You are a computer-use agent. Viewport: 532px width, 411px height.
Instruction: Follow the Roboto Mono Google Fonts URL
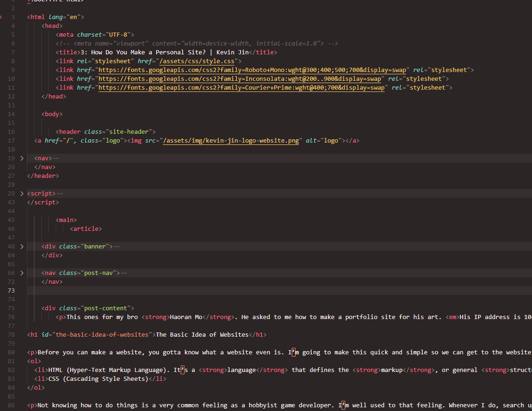pos(252,70)
